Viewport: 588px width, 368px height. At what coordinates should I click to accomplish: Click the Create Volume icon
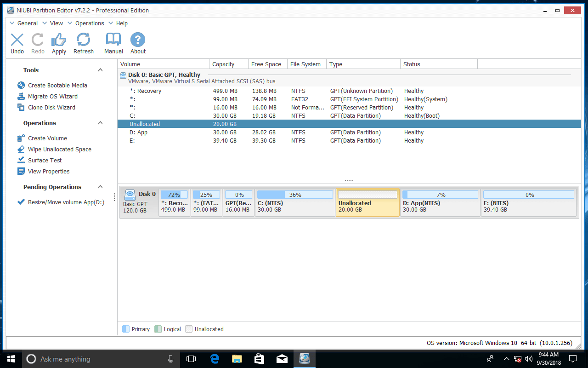pos(21,138)
